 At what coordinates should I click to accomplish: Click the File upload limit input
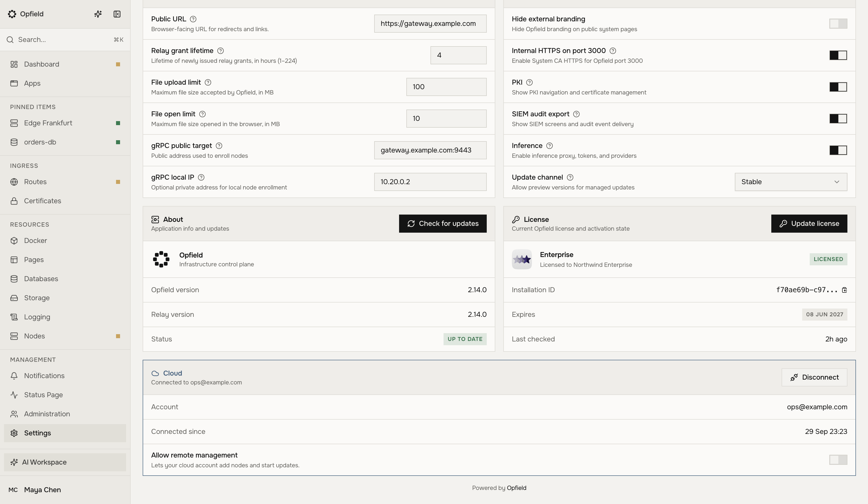446,87
